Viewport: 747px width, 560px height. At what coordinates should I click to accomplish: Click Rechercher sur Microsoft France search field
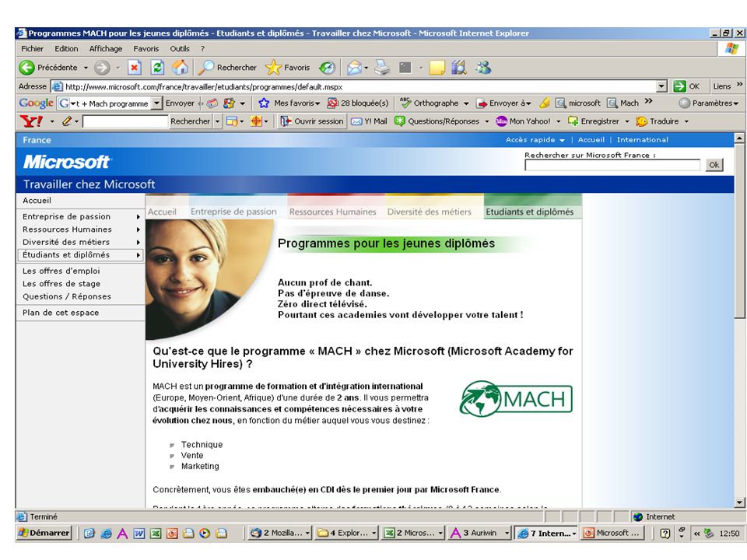612,165
